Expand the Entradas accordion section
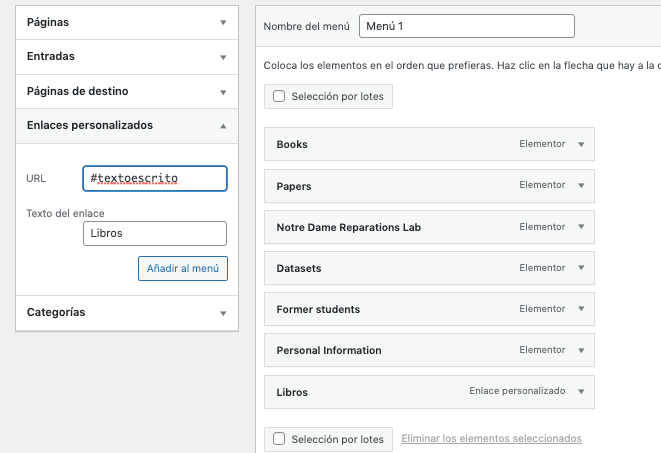The height and width of the screenshot is (453, 661). 127,57
